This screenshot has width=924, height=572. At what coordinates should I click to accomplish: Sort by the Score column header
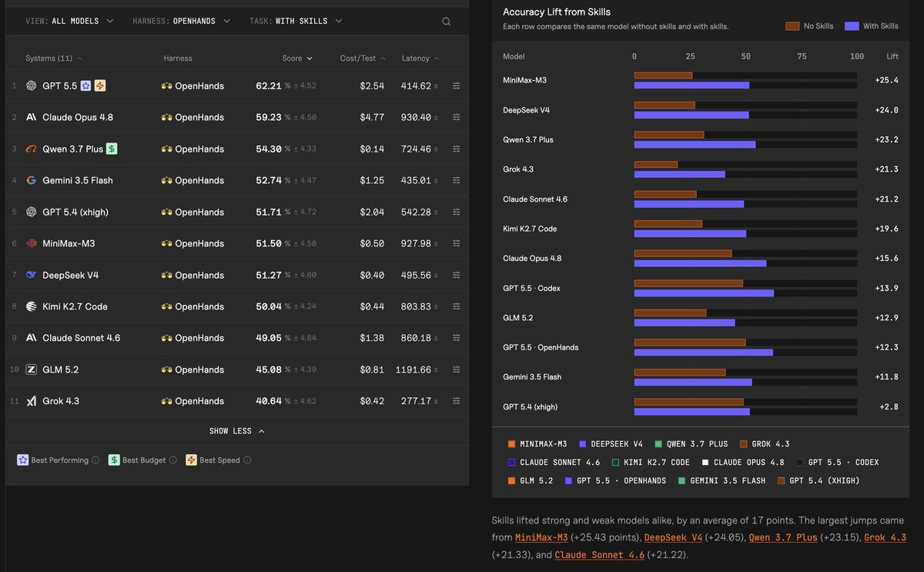(297, 59)
